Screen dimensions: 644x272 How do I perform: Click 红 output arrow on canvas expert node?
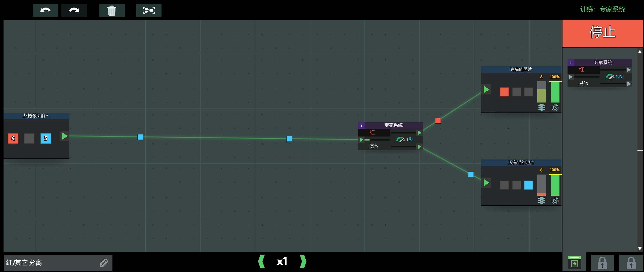click(x=419, y=133)
